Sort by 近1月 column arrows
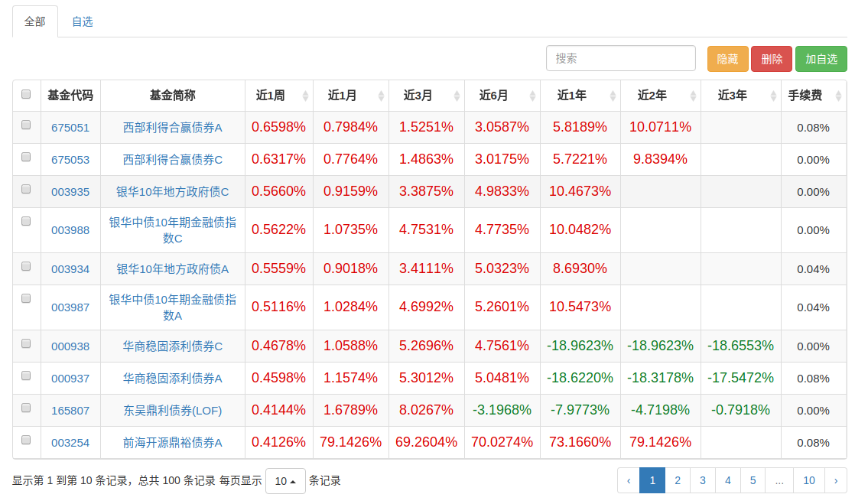This screenshot has height=504, width=855. (x=381, y=96)
